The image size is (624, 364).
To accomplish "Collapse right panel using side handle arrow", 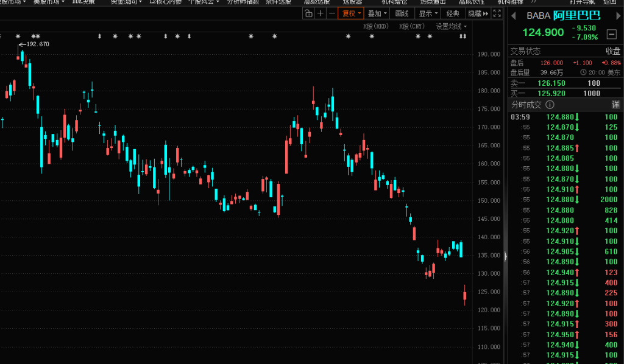I will tap(505, 257).
